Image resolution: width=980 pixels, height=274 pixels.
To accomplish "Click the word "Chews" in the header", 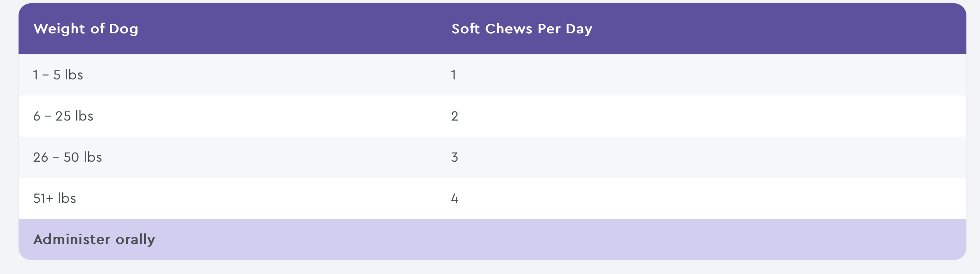I will coord(509,29).
